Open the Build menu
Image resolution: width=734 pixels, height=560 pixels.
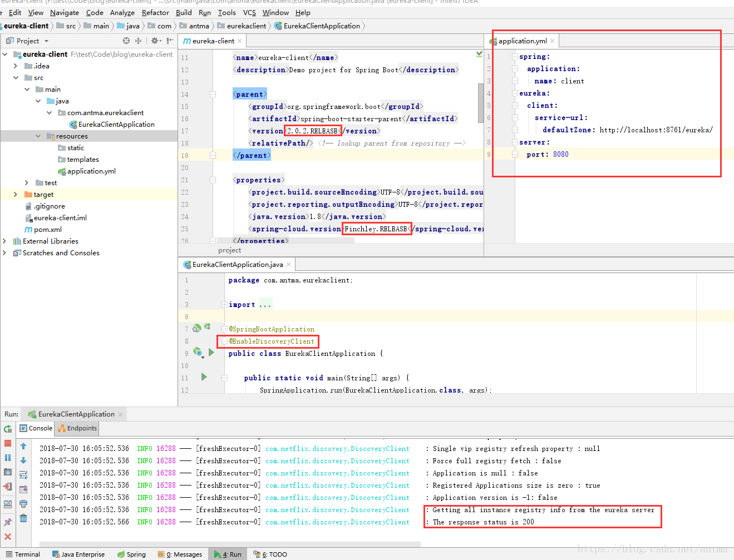tap(184, 12)
